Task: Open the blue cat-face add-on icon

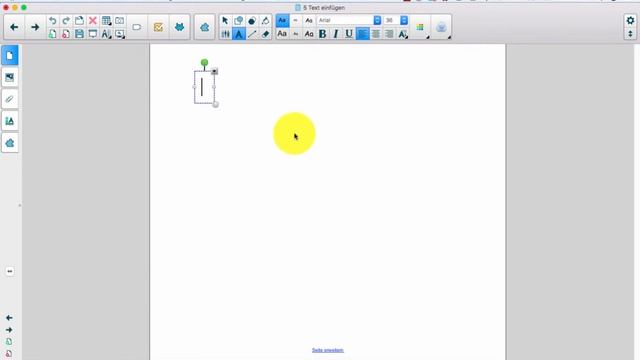Action: (x=180, y=27)
